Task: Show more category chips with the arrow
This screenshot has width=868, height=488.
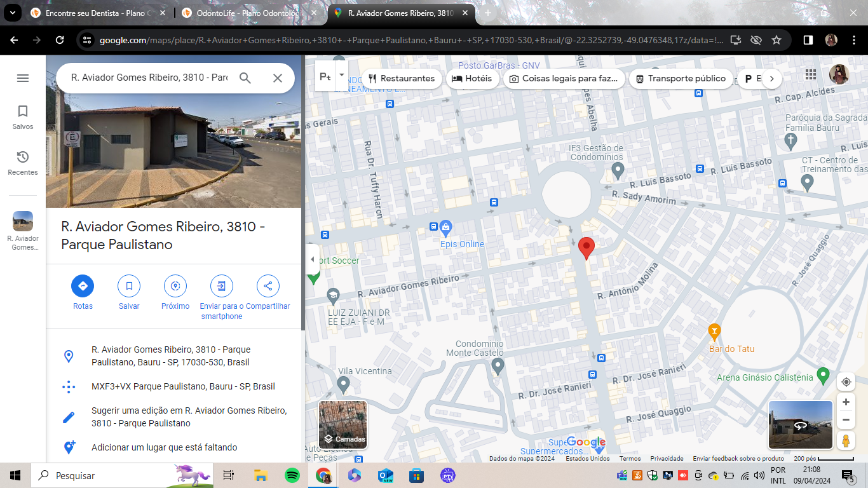Action: tap(771, 79)
